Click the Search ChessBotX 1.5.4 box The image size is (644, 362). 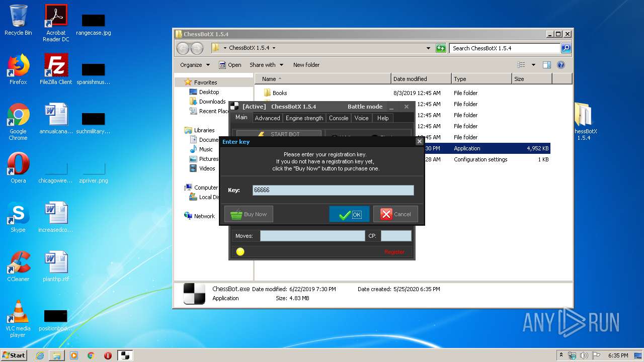tap(505, 48)
